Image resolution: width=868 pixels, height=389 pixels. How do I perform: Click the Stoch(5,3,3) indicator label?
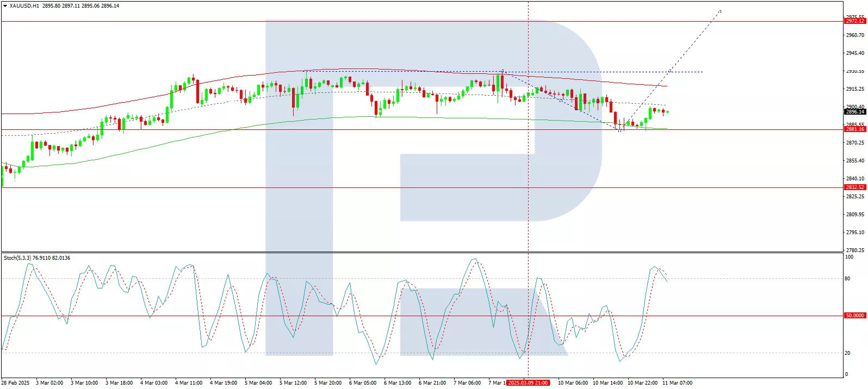[x=21, y=258]
